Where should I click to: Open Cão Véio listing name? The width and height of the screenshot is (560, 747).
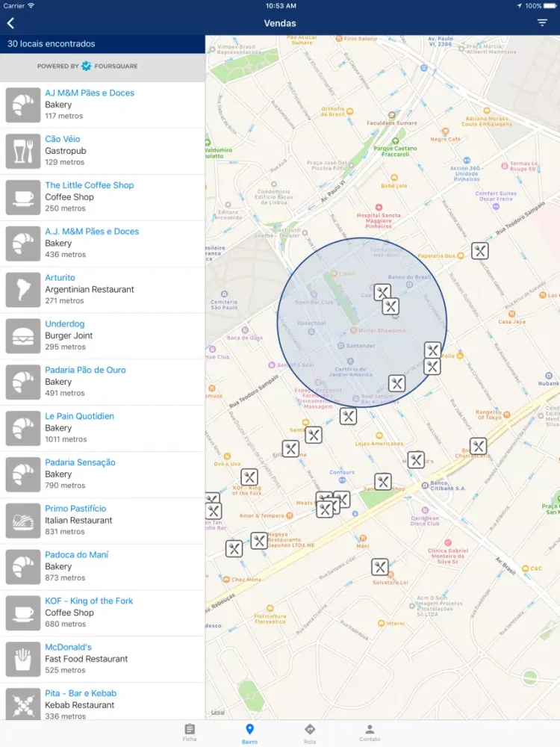pyautogui.click(x=63, y=139)
